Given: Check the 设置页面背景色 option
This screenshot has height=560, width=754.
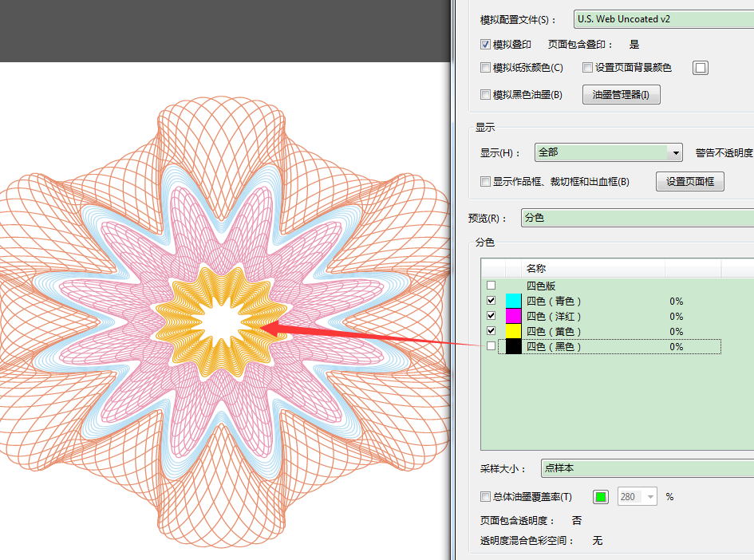Looking at the screenshot, I should (x=587, y=68).
